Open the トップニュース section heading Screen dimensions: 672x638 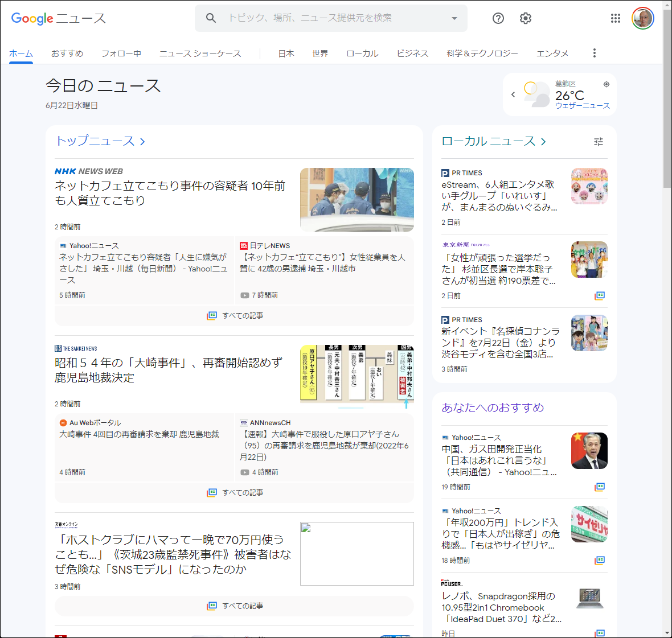tap(101, 141)
